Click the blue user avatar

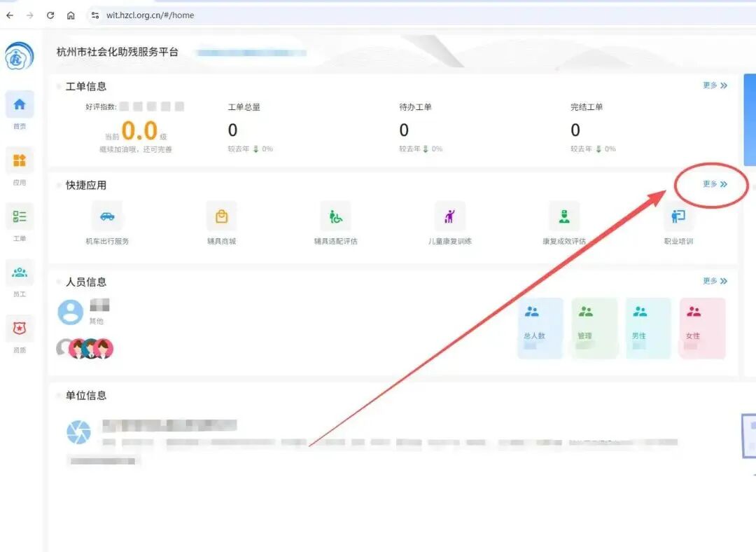(71, 312)
